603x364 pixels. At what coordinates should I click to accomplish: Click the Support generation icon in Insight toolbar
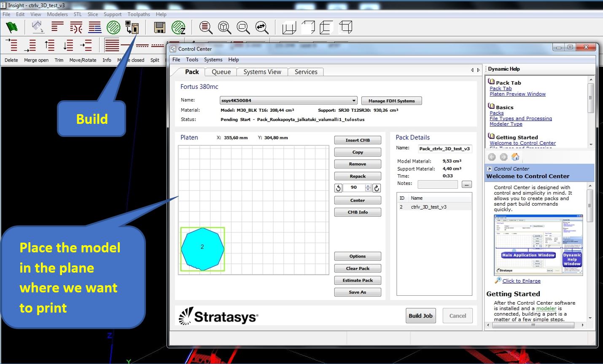(76, 28)
